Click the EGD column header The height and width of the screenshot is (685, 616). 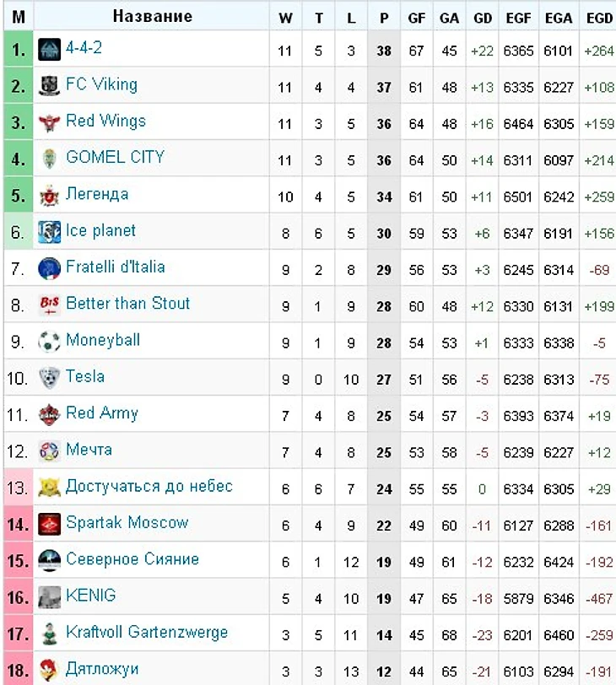tap(599, 18)
